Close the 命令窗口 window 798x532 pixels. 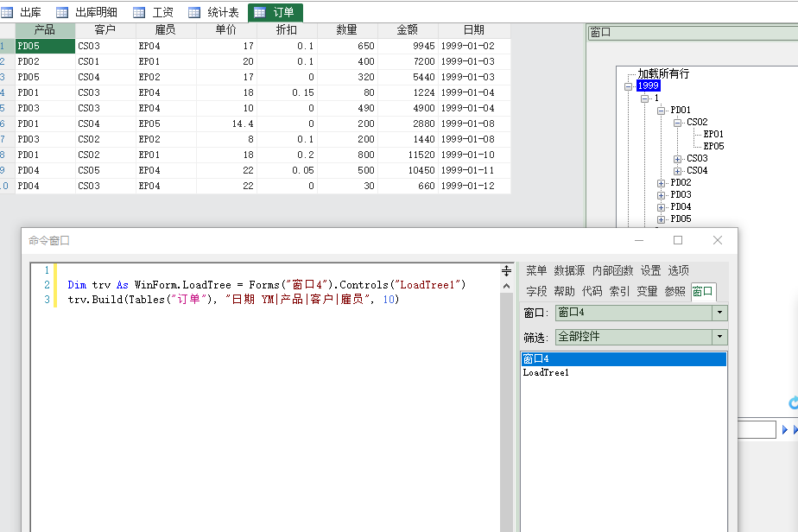[x=718, y=240]
